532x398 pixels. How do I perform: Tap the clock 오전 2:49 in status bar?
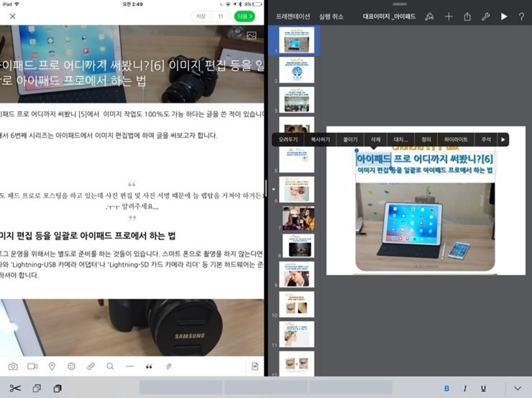133,4
